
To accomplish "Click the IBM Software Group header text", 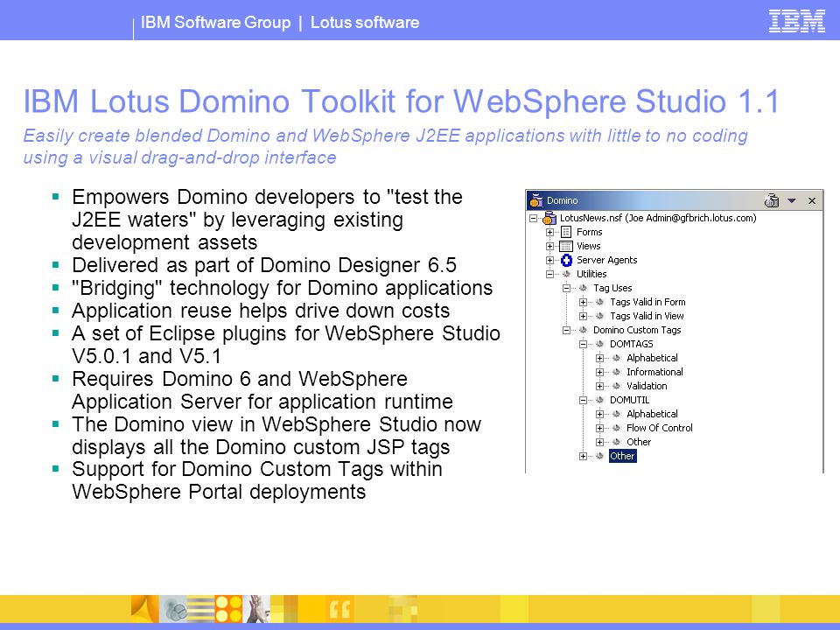I will (x=215, y=22).
